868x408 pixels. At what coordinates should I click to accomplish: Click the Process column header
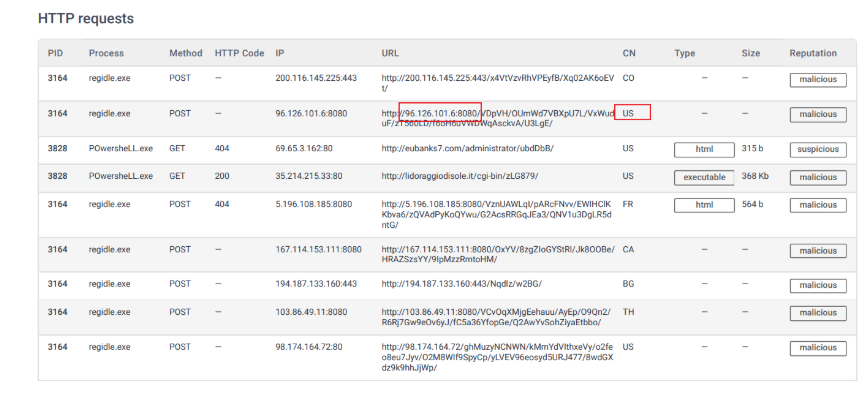coord(106,53)
